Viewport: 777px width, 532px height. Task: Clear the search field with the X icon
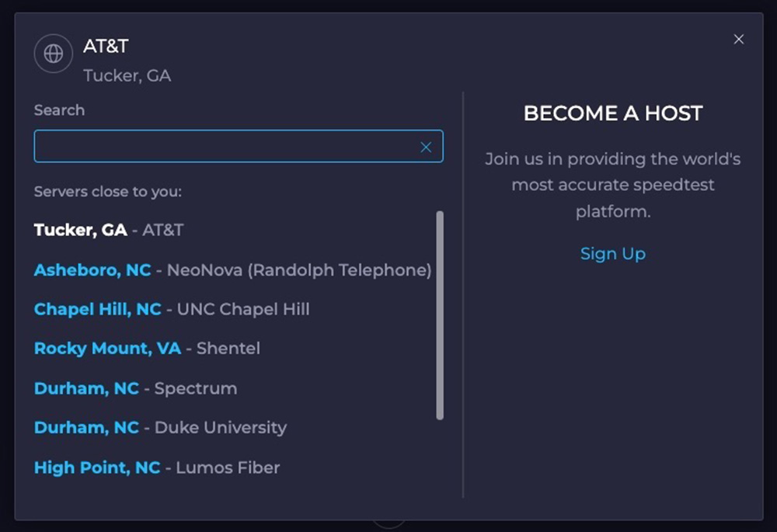click(426, 147)
